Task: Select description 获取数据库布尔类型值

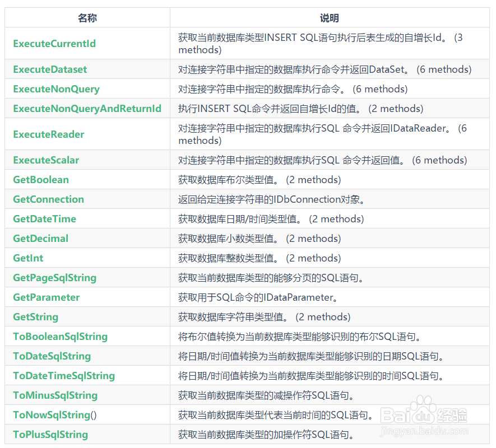Action: click(259, 180)
